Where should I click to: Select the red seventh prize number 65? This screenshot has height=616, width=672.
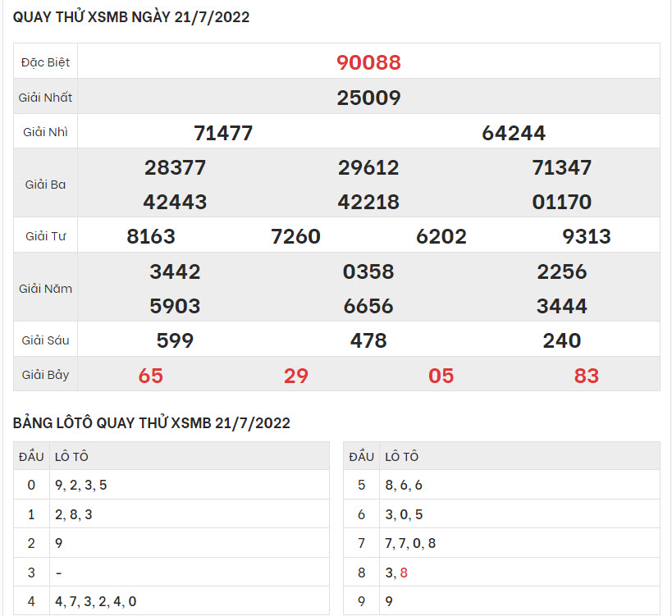pyautogui.click(x=151, y=376)
